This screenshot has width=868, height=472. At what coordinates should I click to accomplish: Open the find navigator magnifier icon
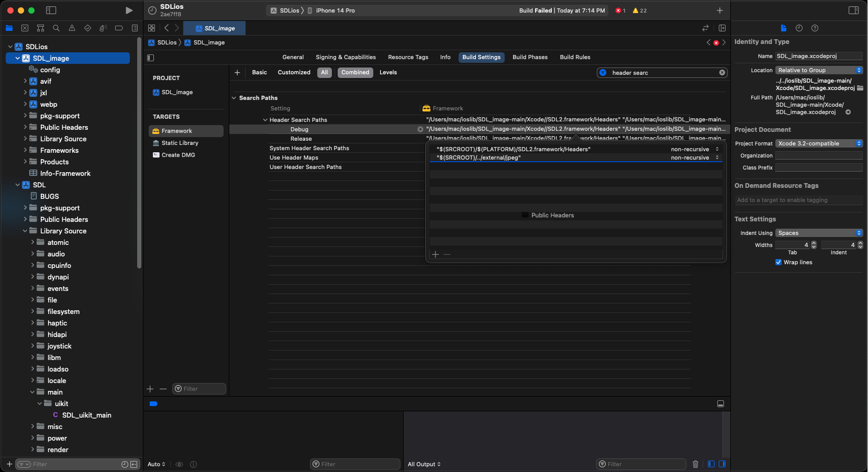tap(56, 28)
